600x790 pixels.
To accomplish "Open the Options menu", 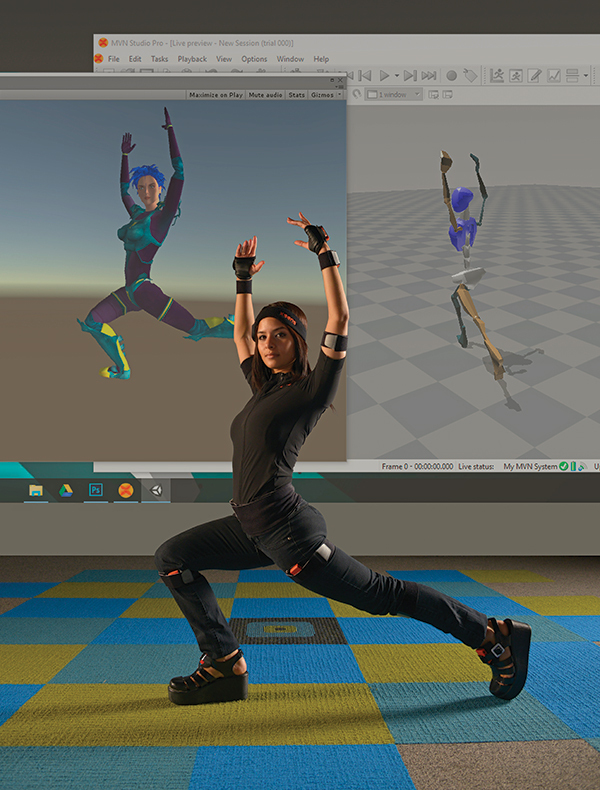I will [254, 59].
